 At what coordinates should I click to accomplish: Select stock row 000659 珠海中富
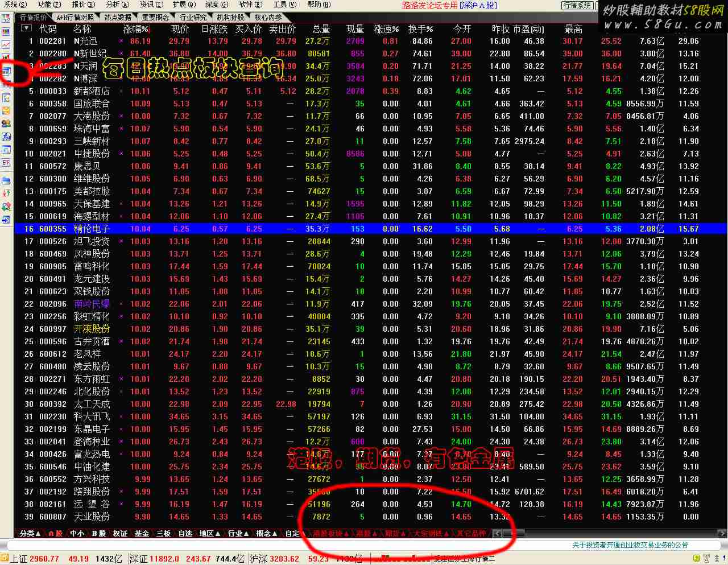point(371,129)
